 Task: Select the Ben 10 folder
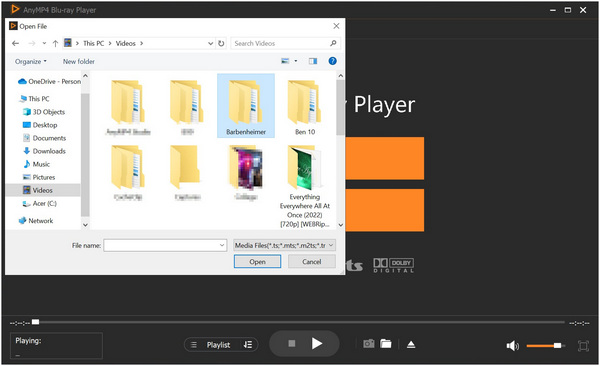point(305,106)
